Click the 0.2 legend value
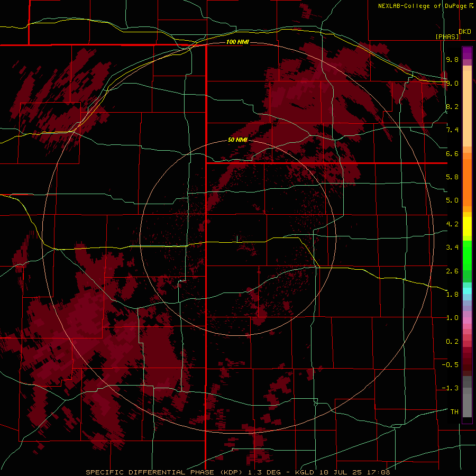This screenshot has width=476, height=476. (x=452, y=342)
